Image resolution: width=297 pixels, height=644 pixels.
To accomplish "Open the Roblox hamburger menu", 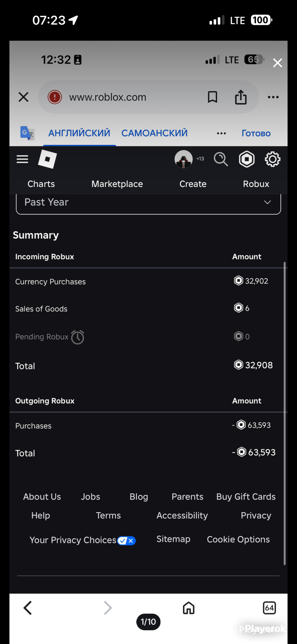I will 22,159.
